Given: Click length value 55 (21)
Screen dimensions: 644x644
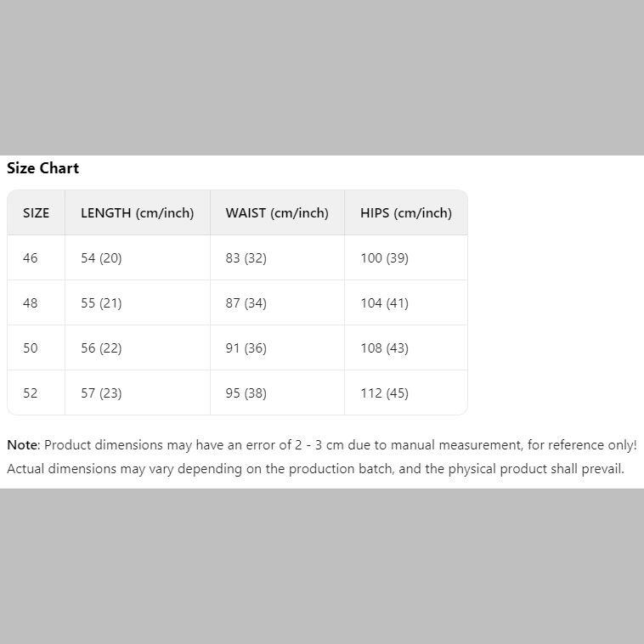Looking at the screenshot, I should (101, 303).
